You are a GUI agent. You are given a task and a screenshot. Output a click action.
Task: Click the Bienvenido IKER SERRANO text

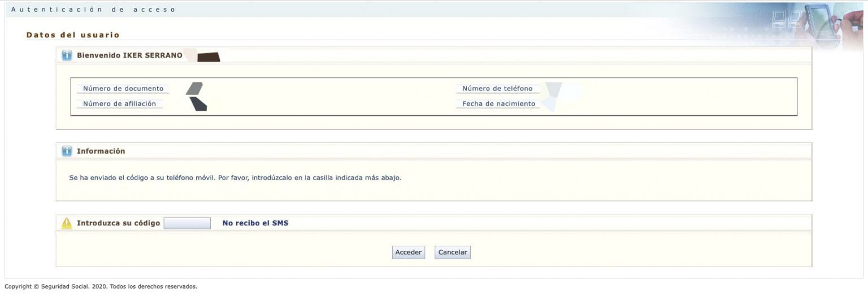129,55
